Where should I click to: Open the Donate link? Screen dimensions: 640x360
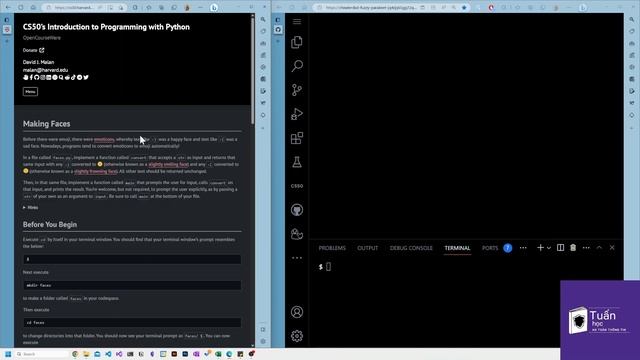pos(33,50)
